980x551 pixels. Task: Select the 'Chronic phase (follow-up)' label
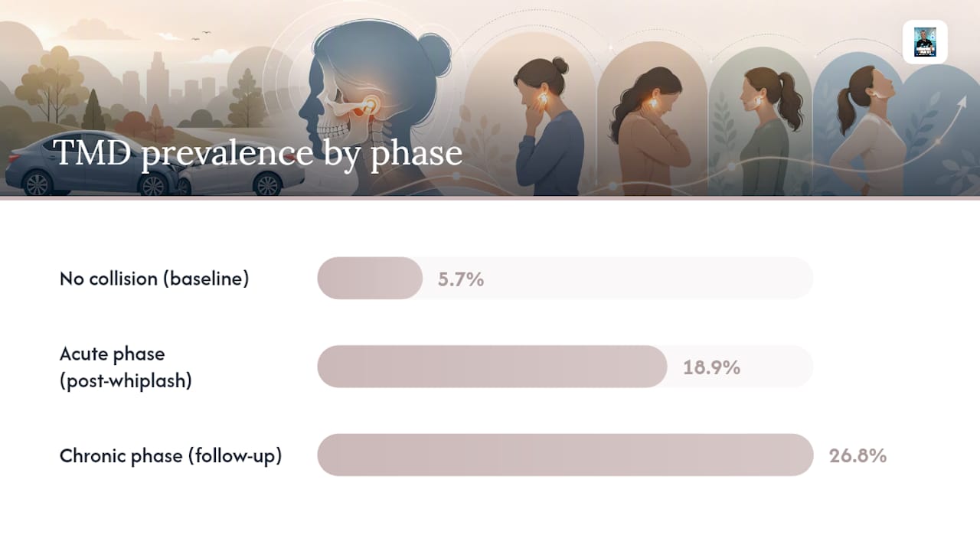coord(171,456)
